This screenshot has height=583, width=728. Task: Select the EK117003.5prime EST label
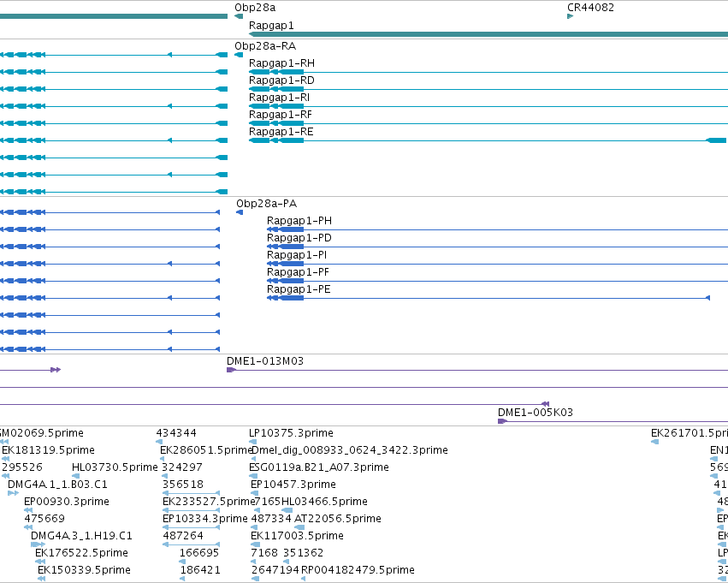(297, 536)
